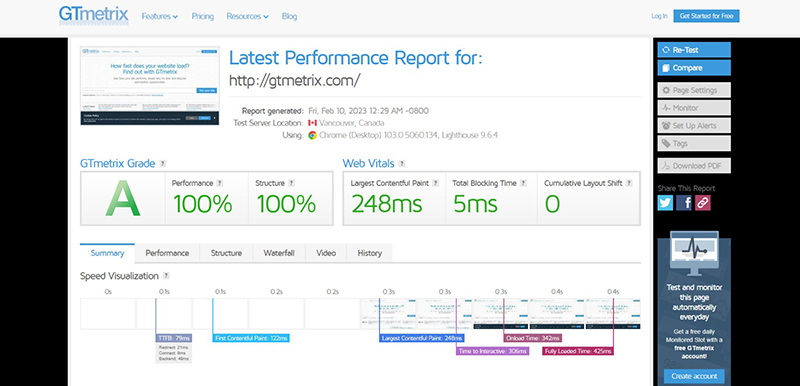Expand the Features dropdown menu
Screen dimensions: 800x386
tap(160, 16)
